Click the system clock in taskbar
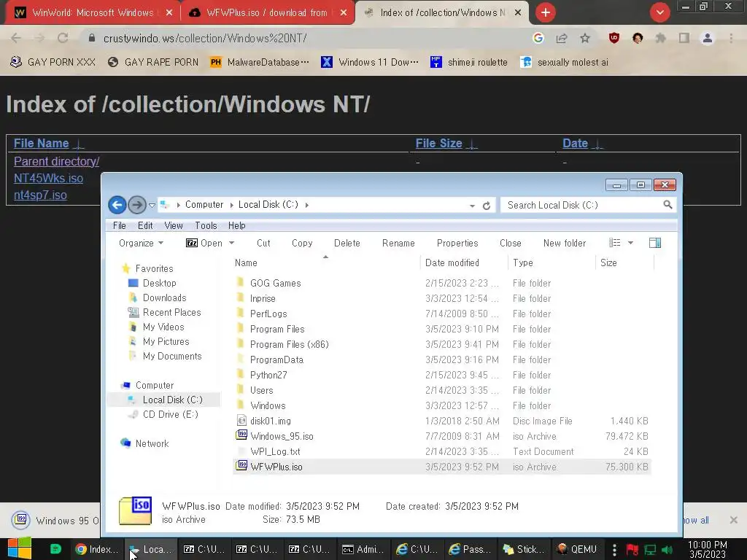Image resolution: width=747 pixels, height=560 pixels. tap(708, 550)
